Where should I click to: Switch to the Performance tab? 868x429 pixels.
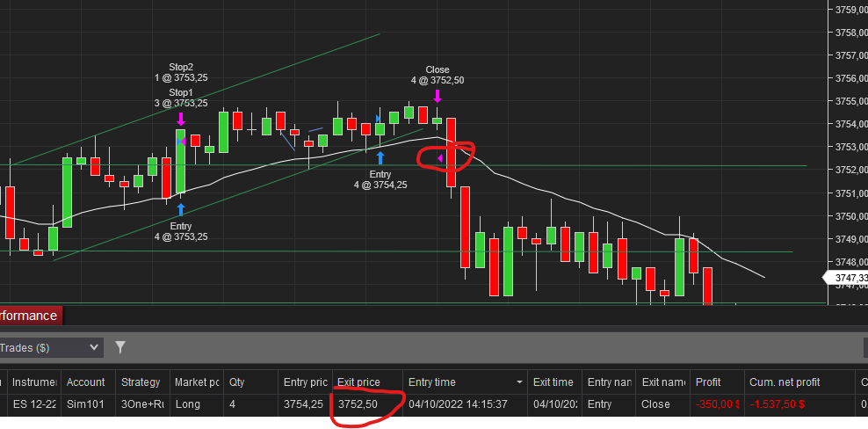click(31, 316)
